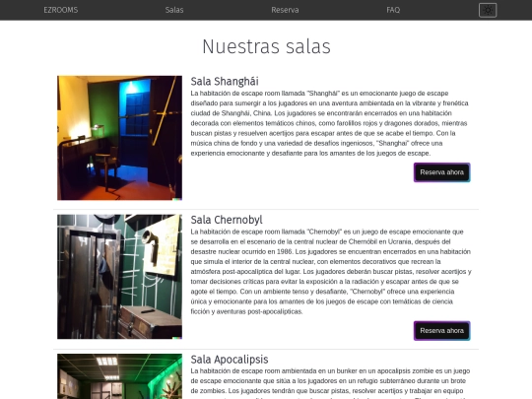The width and height of the screenshot is (532, 399).
Task: Click Reserva ahora for Sala Shanghái
Action: [441, 172]
